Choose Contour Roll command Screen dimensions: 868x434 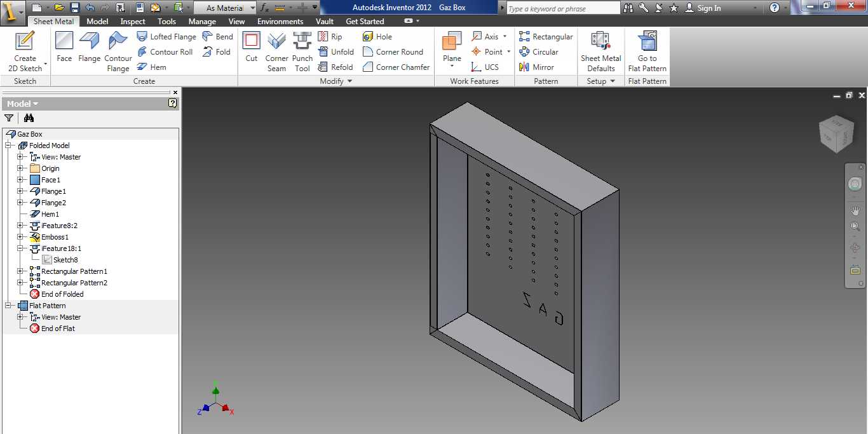(x=165, y=52)
